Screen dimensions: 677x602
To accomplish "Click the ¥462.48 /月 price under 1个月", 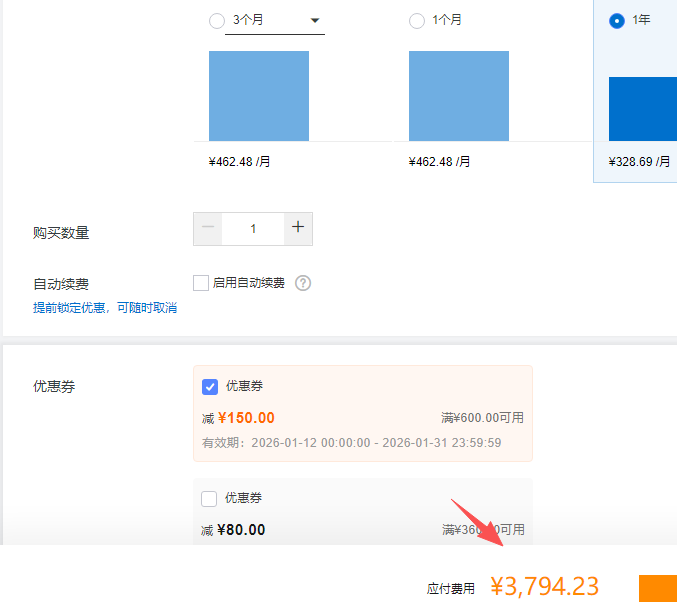I will coord(439,161).
